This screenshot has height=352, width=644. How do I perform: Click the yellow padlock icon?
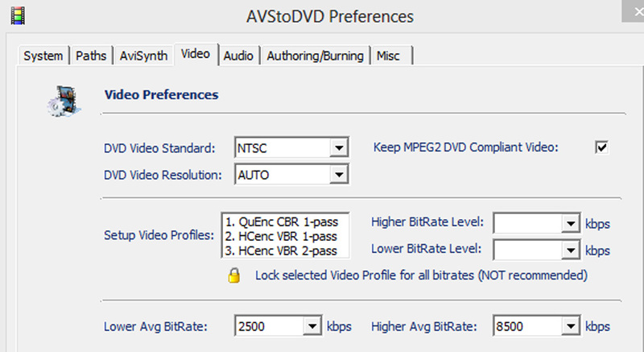coord(233,275)
